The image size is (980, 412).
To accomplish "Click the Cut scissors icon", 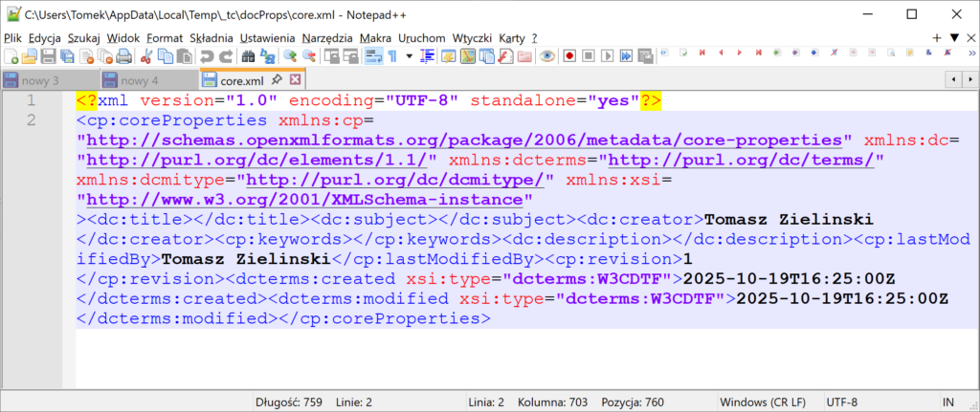I will pos(146,56).
